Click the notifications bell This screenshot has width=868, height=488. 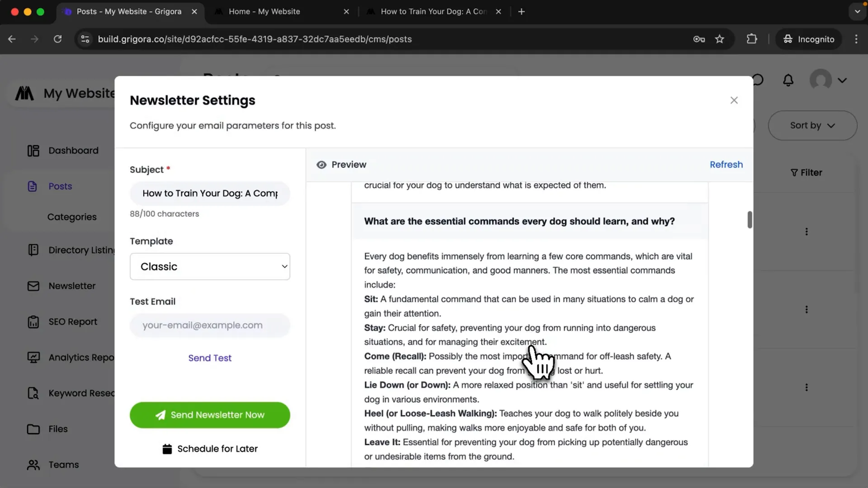coord(788,80)
